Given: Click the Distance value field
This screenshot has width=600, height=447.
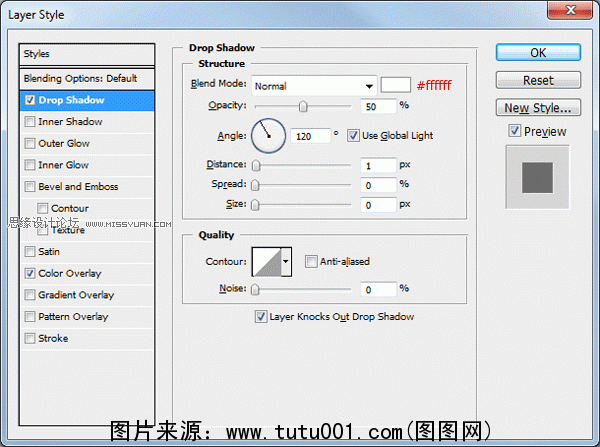Looking at the screenshot, I should click(x=378, y=165).
